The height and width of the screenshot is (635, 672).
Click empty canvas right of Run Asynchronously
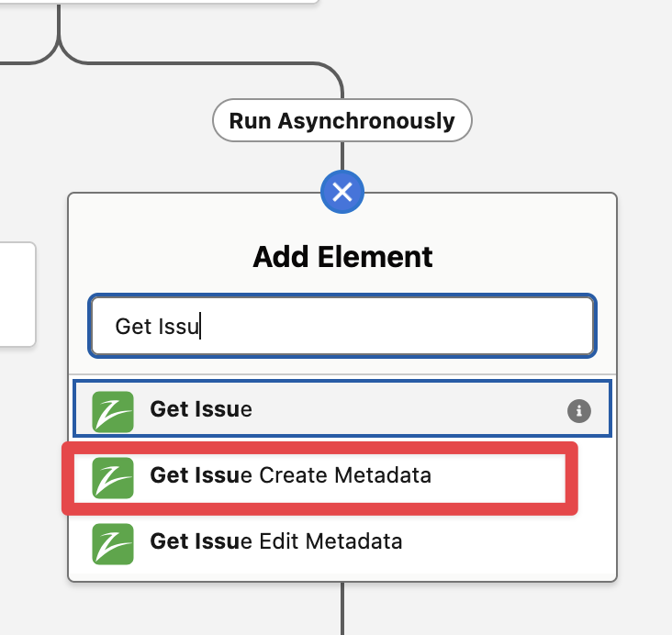(x=569, y=121)
